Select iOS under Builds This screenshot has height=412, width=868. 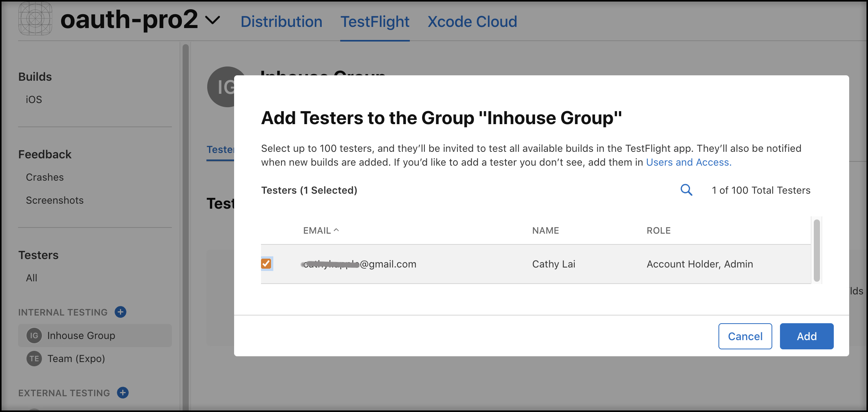[x=33, y=99]
